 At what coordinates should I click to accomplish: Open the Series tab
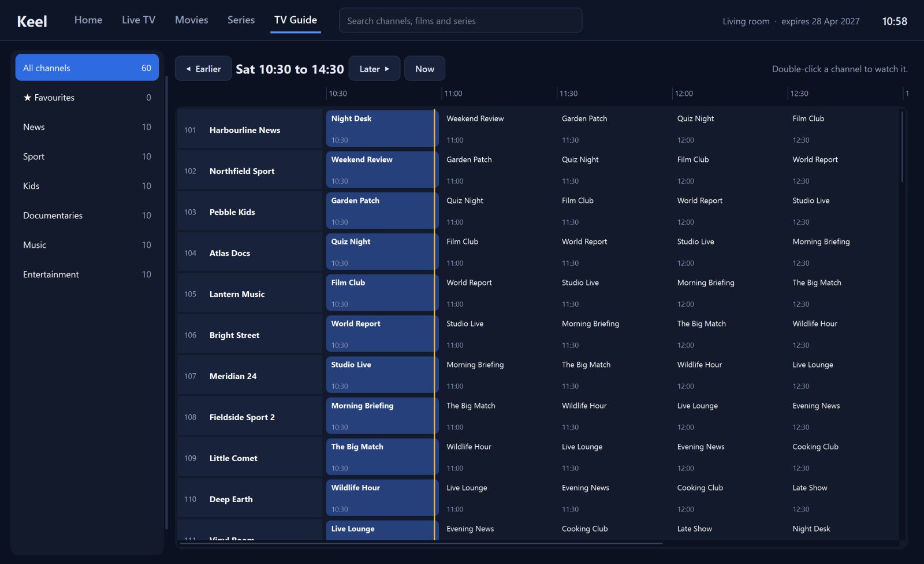pos(241,20)
